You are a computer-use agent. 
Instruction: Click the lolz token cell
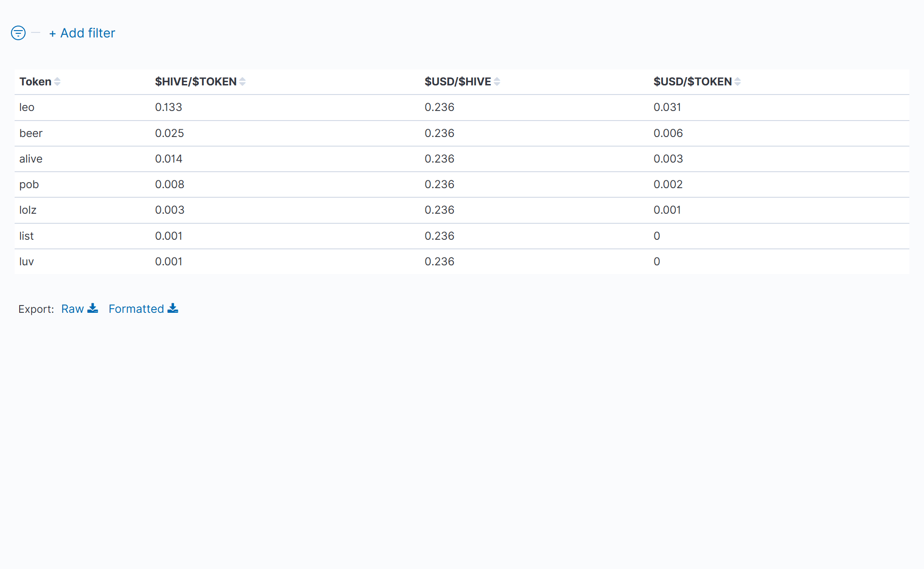coord(28,210)
